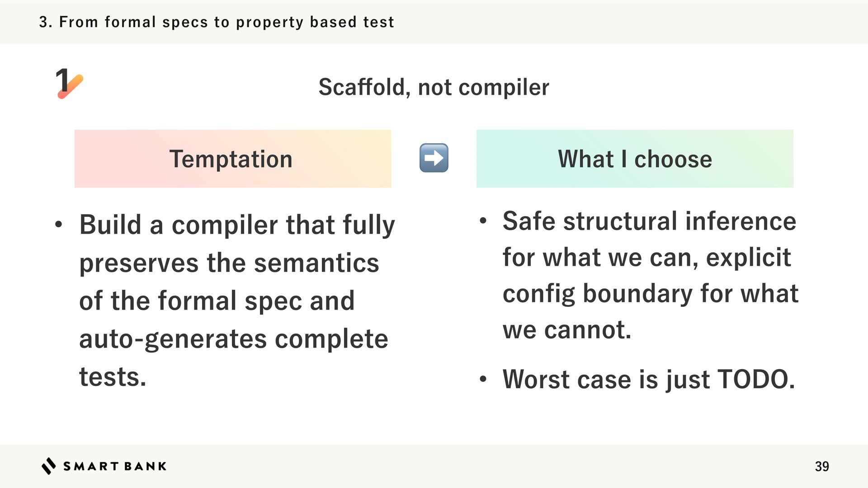Click the slide title "Scaffold, not compiler"
Screen dimensions: 868x488
[x=434, y=87]
